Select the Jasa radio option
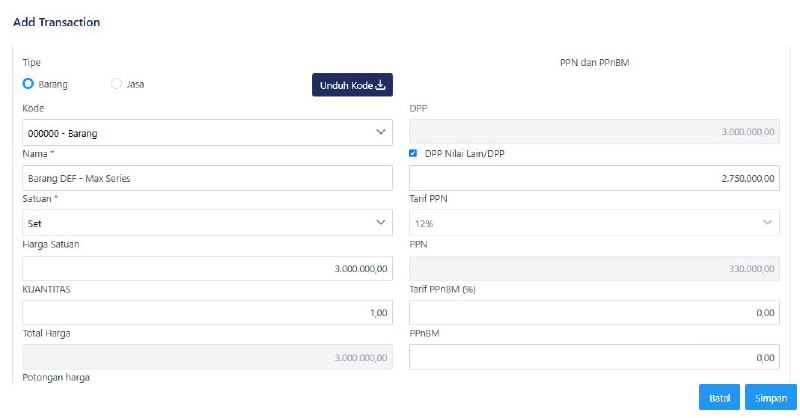800x418 pixels. click(x=117, y=84)
